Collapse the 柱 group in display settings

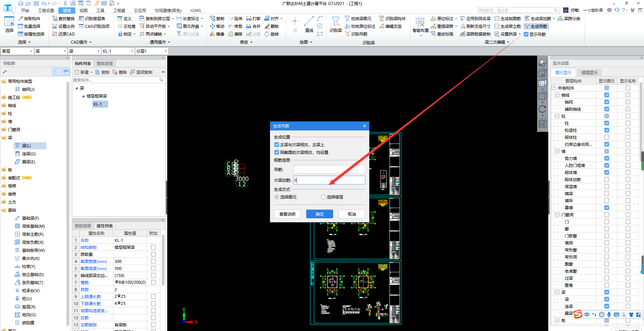click(557, 116)
